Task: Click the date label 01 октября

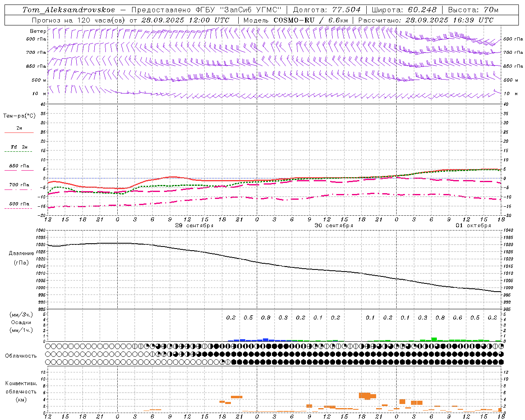Action: (473, 226)
